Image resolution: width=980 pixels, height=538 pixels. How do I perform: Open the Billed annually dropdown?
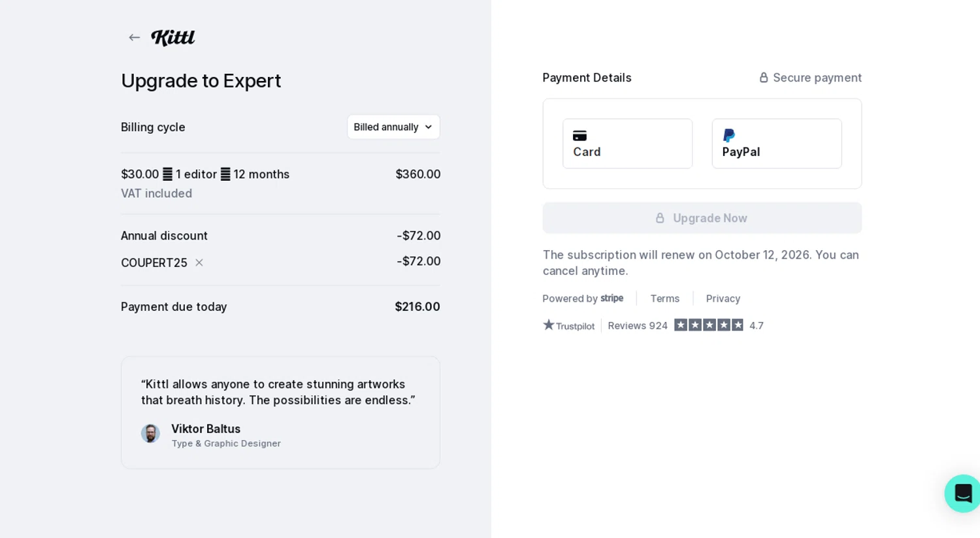click(x=393, y=127)
